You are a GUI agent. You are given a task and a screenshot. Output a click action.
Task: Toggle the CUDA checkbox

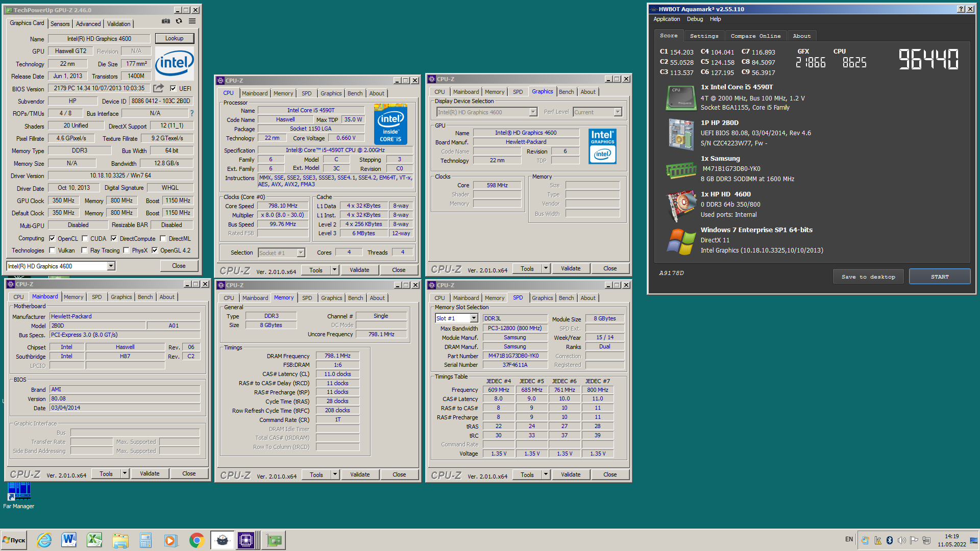click(85, 238)
